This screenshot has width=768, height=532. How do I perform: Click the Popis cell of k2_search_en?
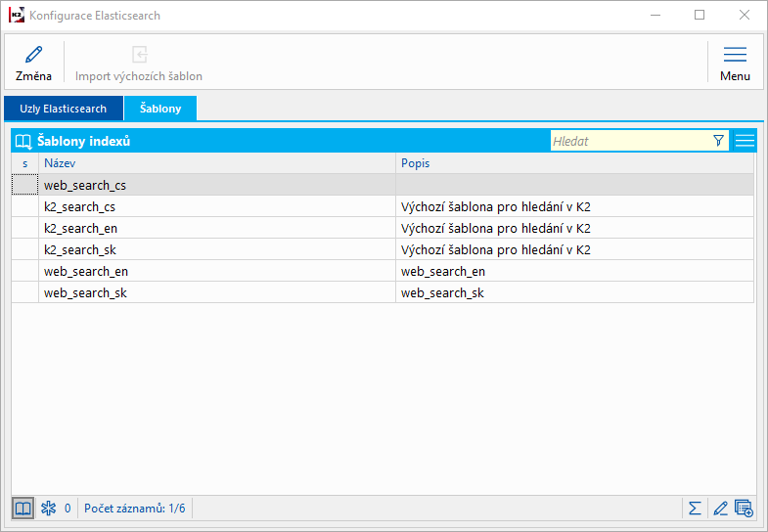(x=574, y=228)
